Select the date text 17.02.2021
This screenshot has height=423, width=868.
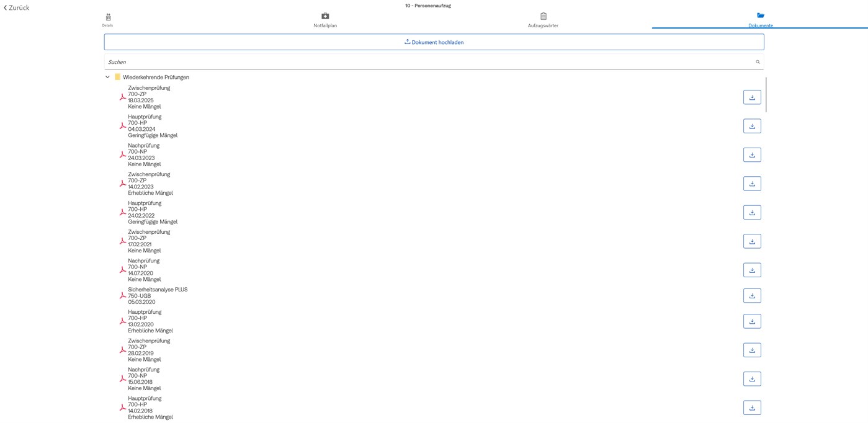tap(140, 244)
